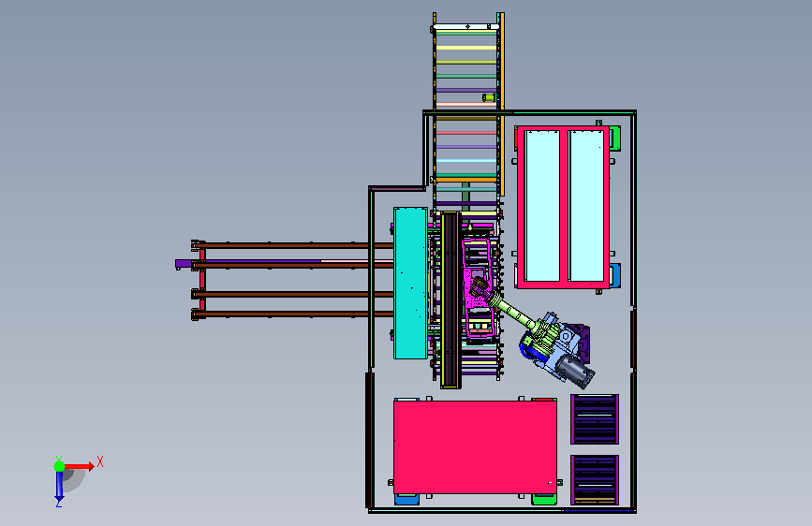This screenshot has width=812, height=526.
Task: Select the green foot under the red cabinet
Action: point(545,499)
